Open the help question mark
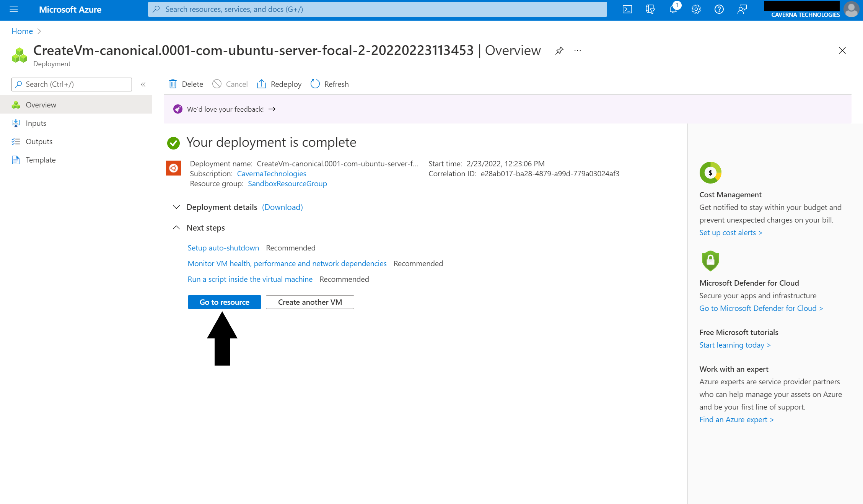This screenshot has height=504, width=863. [719, 9]
